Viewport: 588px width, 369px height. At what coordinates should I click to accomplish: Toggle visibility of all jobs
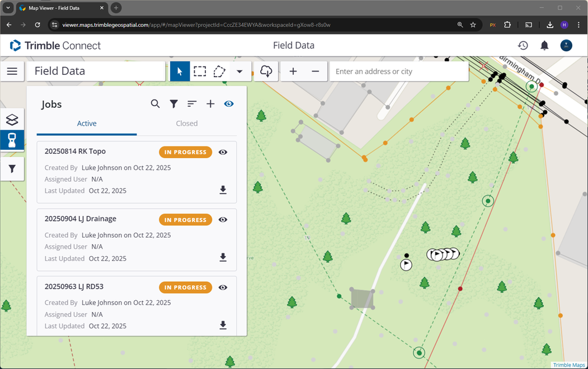pyautogui.click(x=229, y=104)
